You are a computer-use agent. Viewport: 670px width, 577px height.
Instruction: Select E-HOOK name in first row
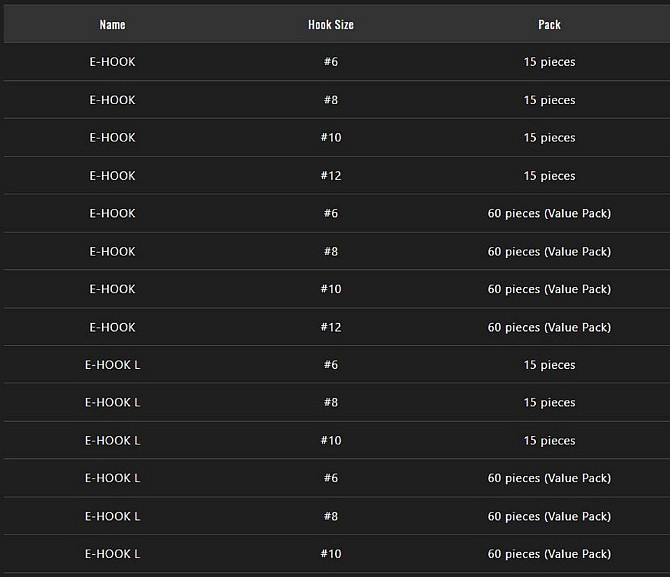click(112, 62)
